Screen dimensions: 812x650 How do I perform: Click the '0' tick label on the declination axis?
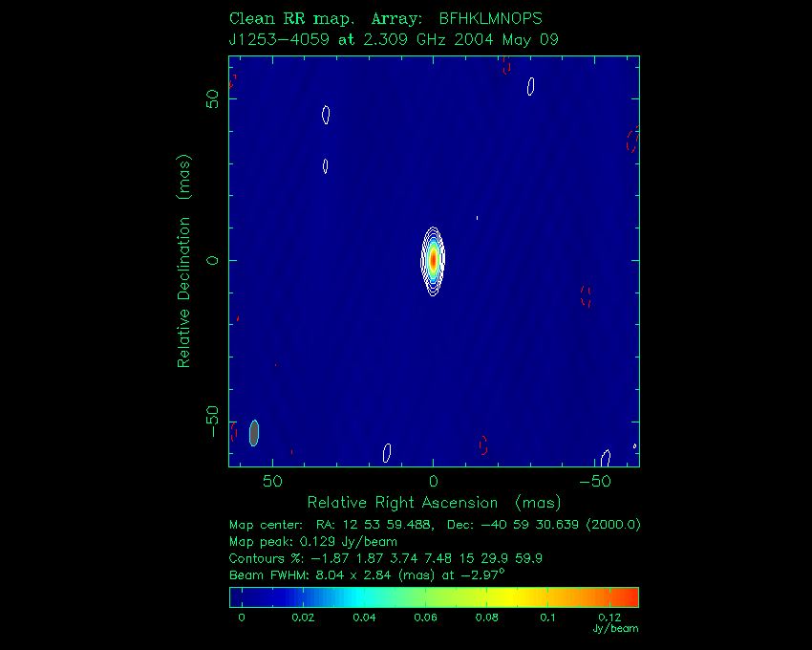click(212, 261)
